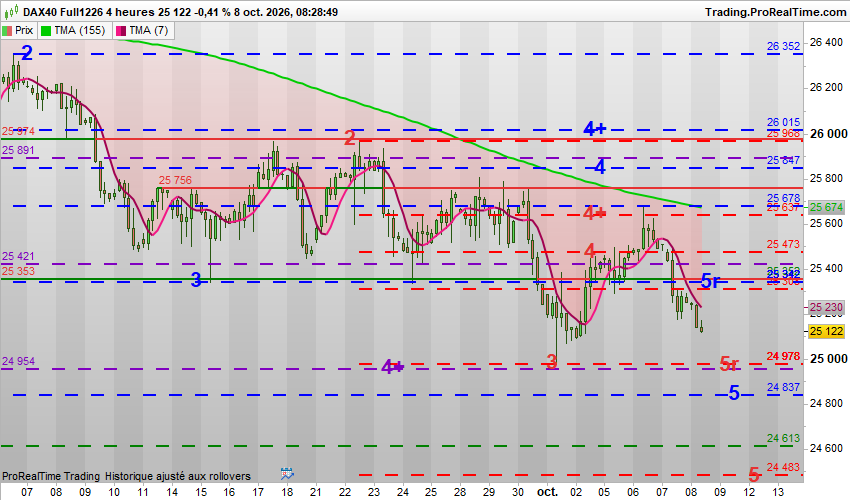850x500 pixels.
Task: Click the Historique ajusté aux rollovers text
Action: pos(178,476)
